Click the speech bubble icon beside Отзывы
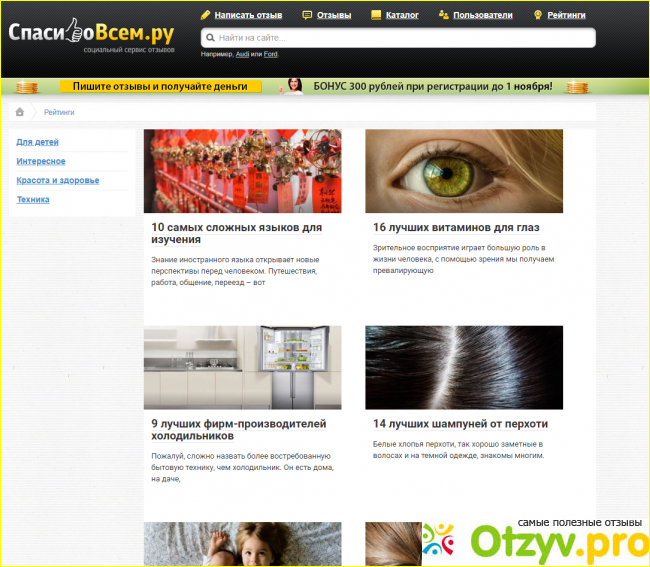 pyautogui.click(x=308, y=15)
